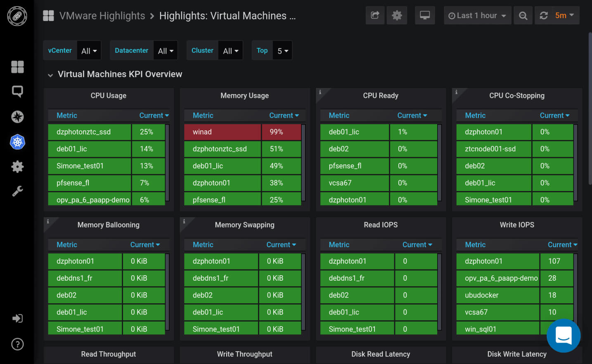The image size is (592, 364).
Task: Click the info icon on CPU Co-Stopping panel
Action: pos(456,92)
